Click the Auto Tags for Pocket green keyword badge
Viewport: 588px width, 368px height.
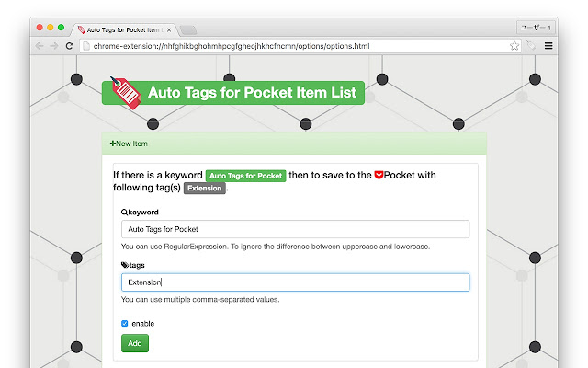[245, 176]
